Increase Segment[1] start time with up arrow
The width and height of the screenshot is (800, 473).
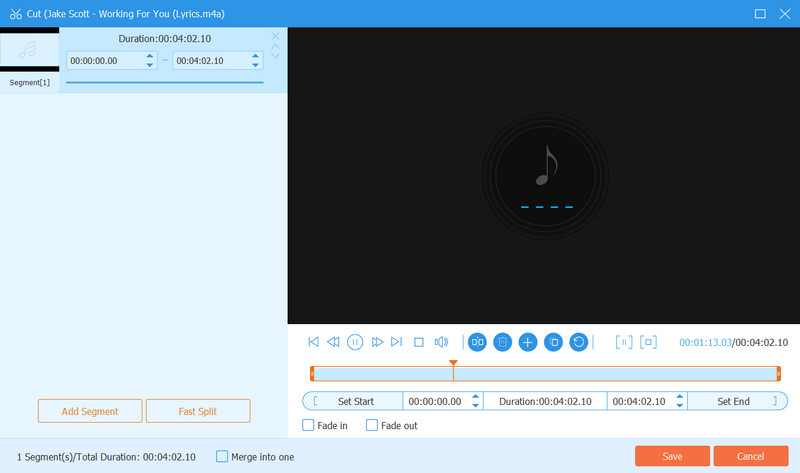tap(149, 56)
